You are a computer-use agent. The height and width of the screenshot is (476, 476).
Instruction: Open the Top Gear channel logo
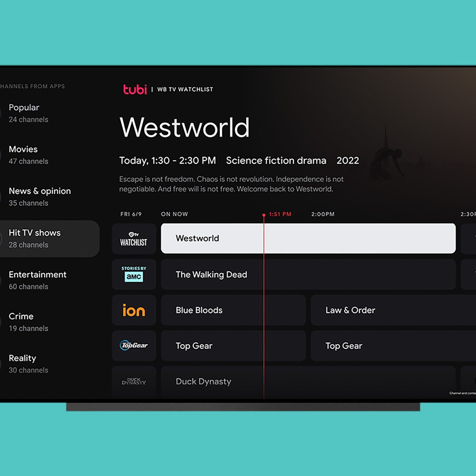pos(134,345)
